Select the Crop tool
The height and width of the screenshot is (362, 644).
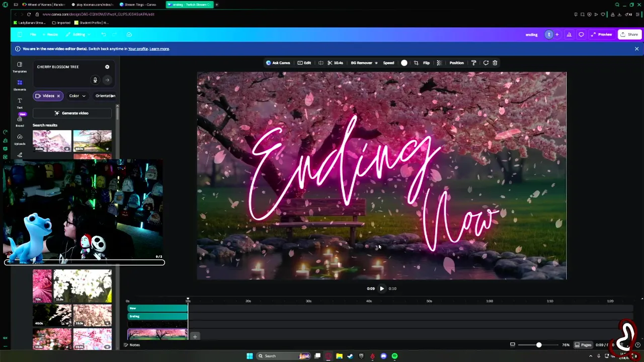(416, 63)
